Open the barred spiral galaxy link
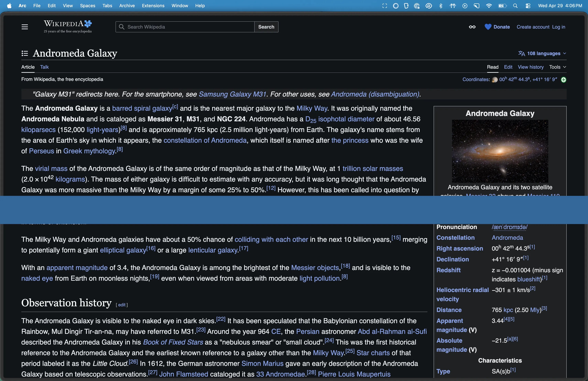This screenshot has height=381, width=588. click(x=142, y=108)
